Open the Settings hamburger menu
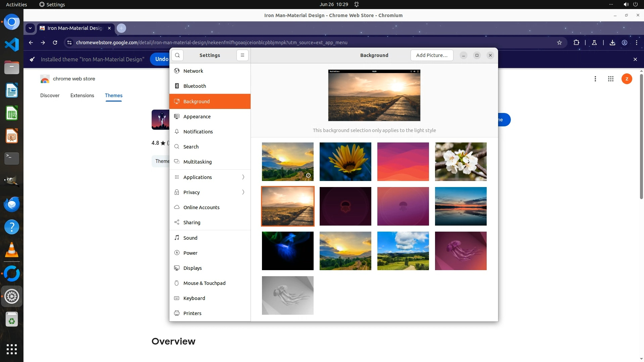This screenshot has width=644, height=362. coord(242,55)
